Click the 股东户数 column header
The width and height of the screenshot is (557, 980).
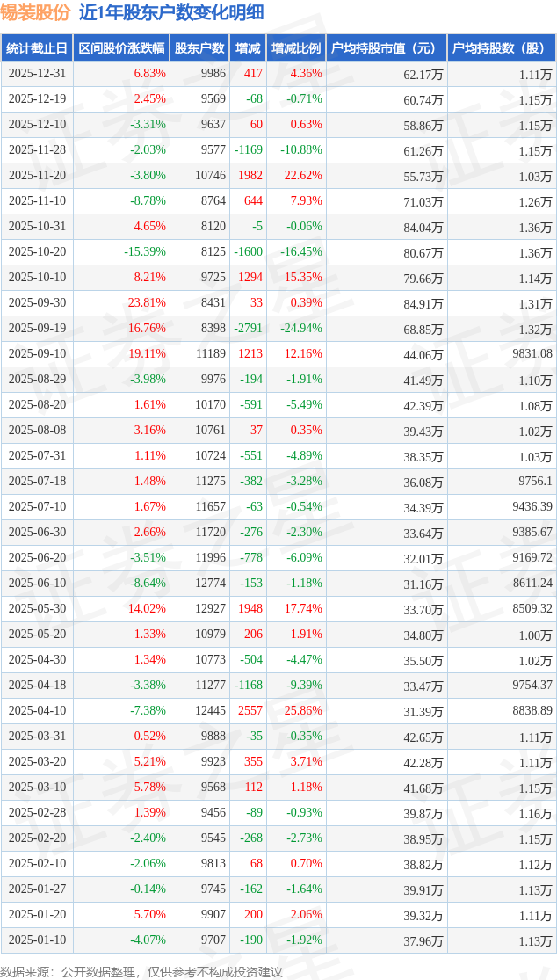[x=199, y=48]
